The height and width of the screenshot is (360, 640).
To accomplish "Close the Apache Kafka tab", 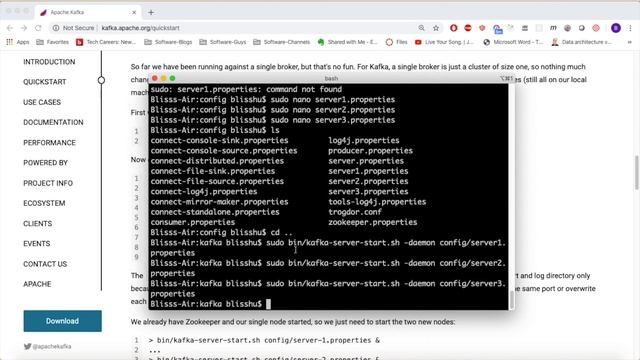I will [x=134, y=13].
